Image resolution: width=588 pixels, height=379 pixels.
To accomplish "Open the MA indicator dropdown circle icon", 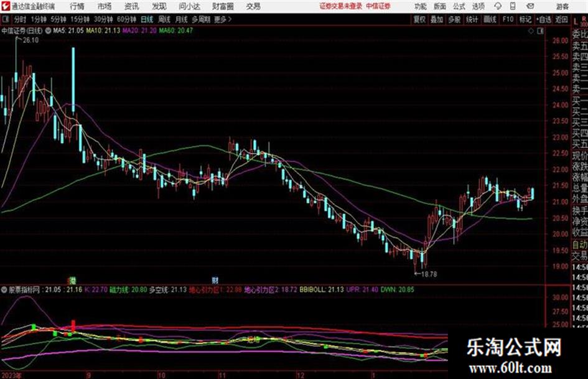I will [49, 30].
